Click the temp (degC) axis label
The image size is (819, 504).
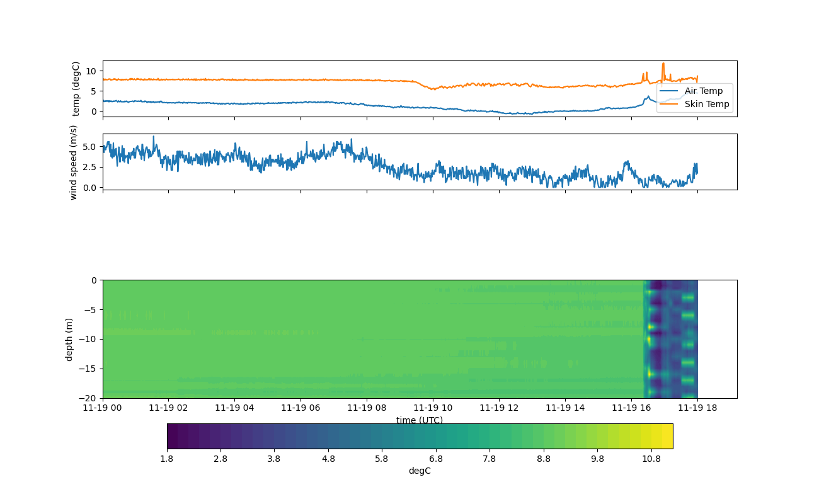[x=76, y=89]
